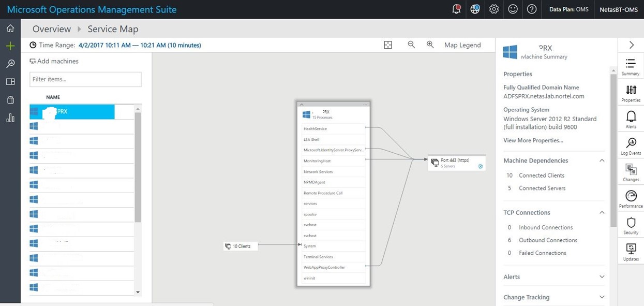
Task: Click Connected Servers count
Action: (536, 188)
